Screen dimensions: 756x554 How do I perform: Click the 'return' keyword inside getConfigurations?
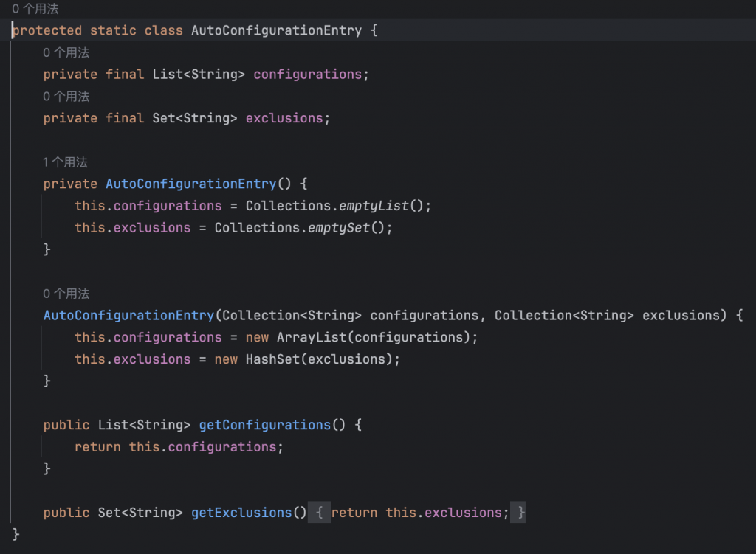[x=97, y=447]
